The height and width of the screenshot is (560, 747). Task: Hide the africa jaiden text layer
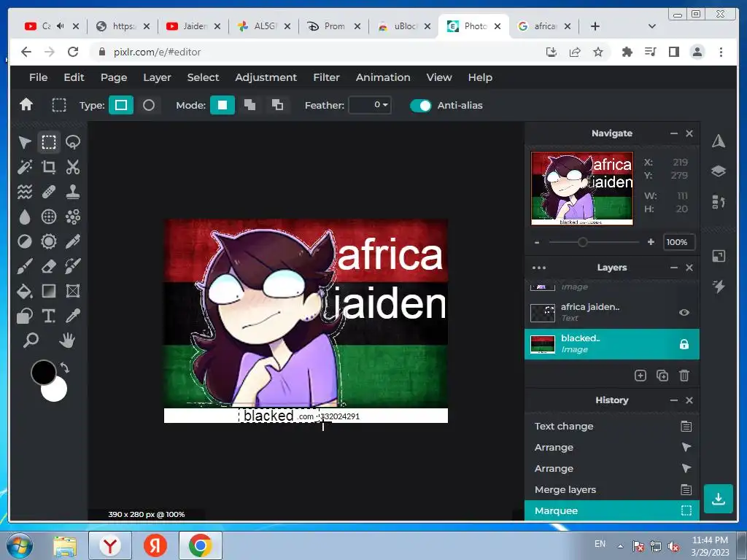click(x=684, y=312)
